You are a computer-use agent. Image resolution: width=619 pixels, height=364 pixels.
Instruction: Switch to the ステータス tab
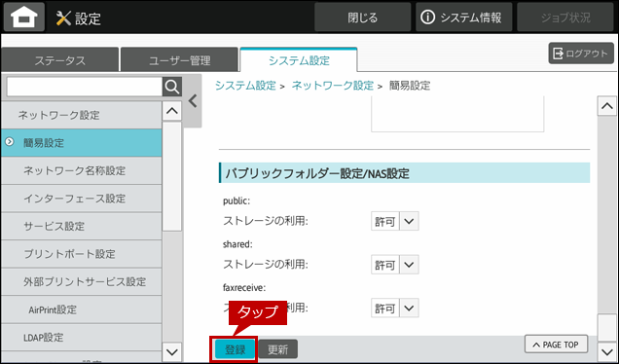[60, 60]
